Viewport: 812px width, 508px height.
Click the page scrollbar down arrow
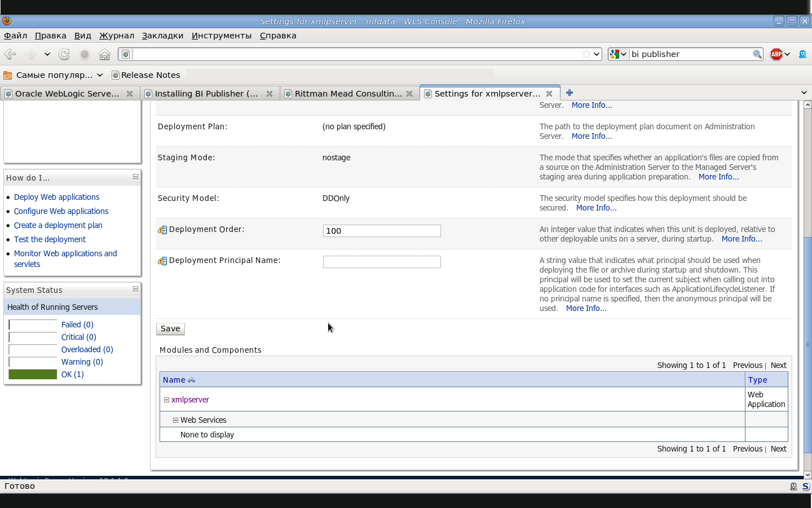pos(807,475)
